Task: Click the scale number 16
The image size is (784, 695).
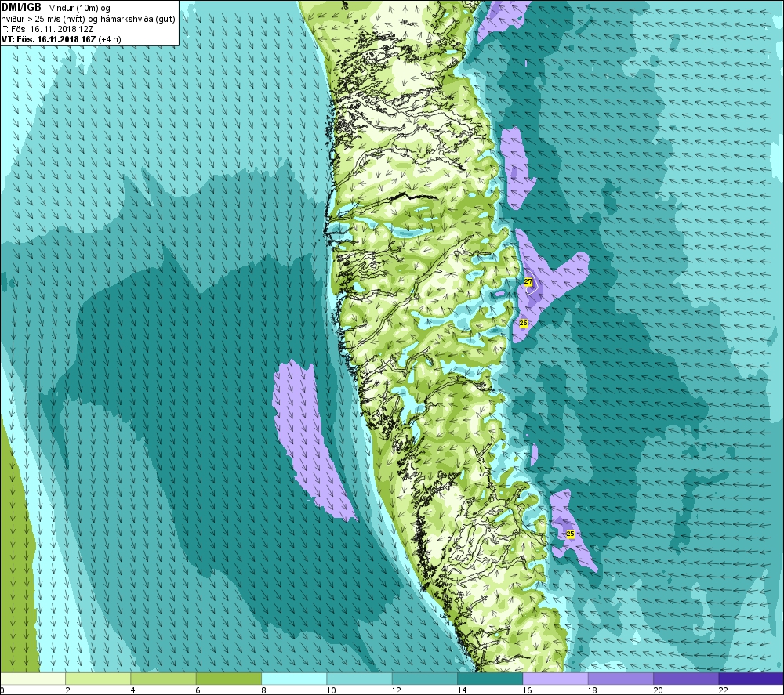Action: click(527, 690)
